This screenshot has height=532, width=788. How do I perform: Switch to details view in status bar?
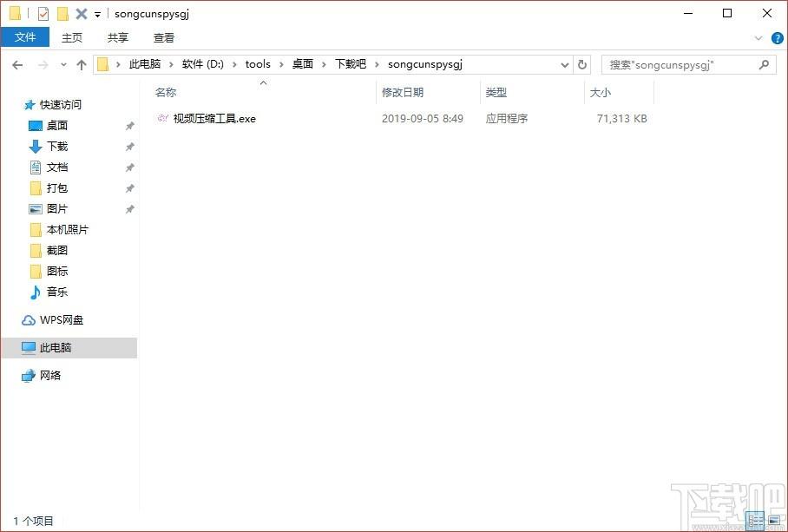[x=756, y=522]
